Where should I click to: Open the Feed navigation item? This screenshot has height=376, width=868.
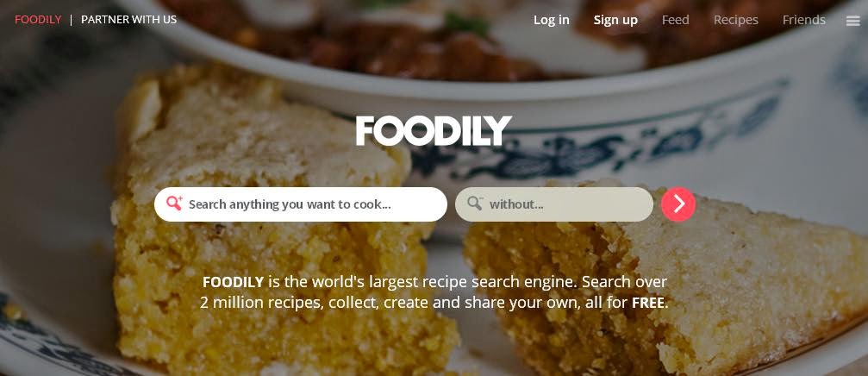(x=676, y=20)
